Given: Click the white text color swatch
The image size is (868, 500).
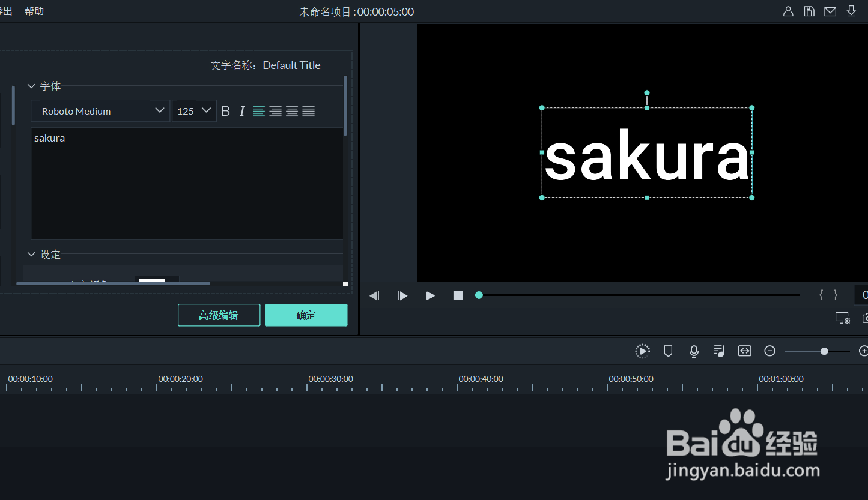Looking at the screenshot, I should click(x=152, y=280).
